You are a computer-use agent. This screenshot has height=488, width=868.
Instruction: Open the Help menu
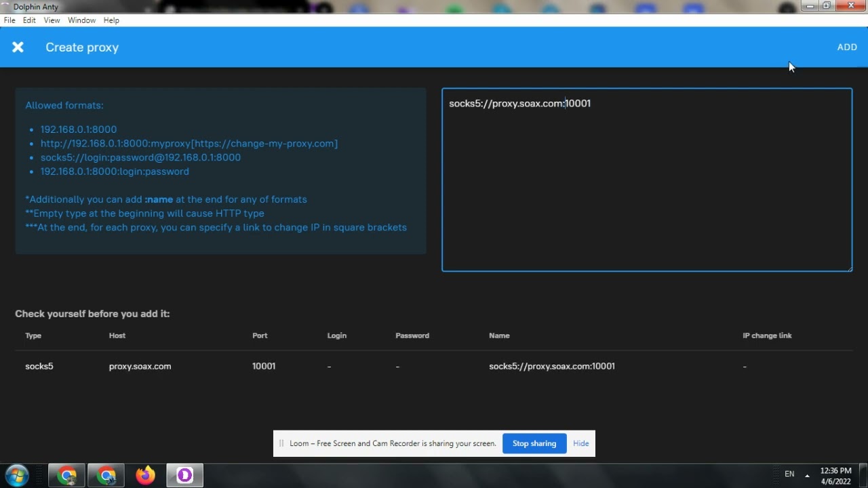pyautogui.click(x=111, y=20)
